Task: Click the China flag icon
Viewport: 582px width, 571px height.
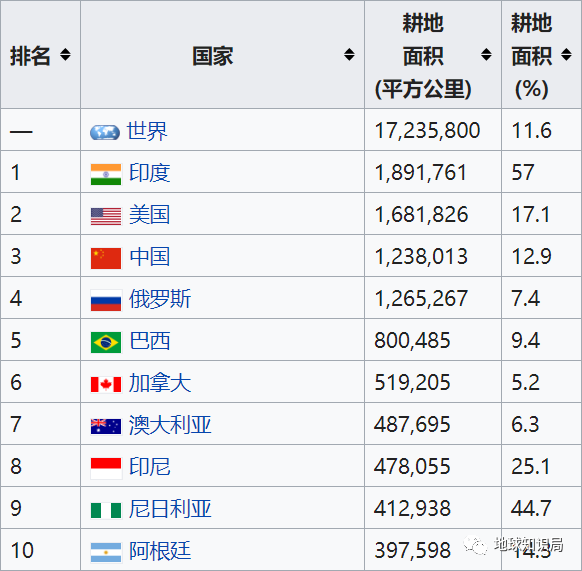Action: click(x=106, y=258)
